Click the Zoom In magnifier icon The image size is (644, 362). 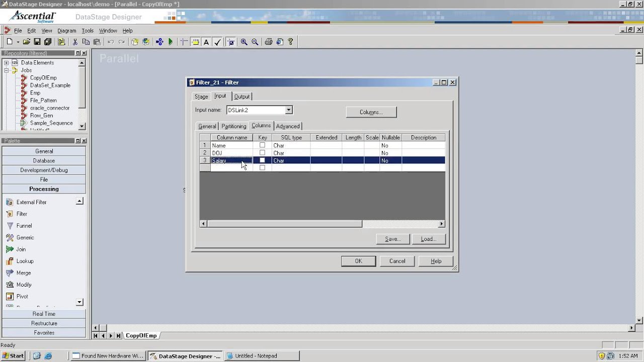244,42
